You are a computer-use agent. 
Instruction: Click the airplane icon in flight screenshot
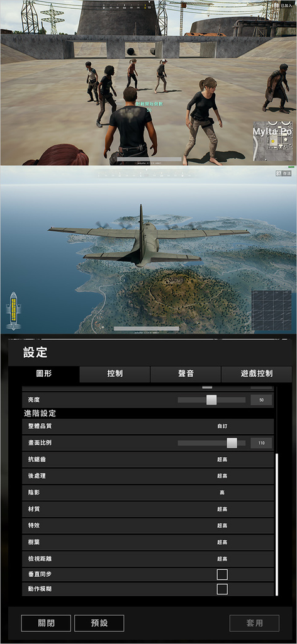(13, 311)
